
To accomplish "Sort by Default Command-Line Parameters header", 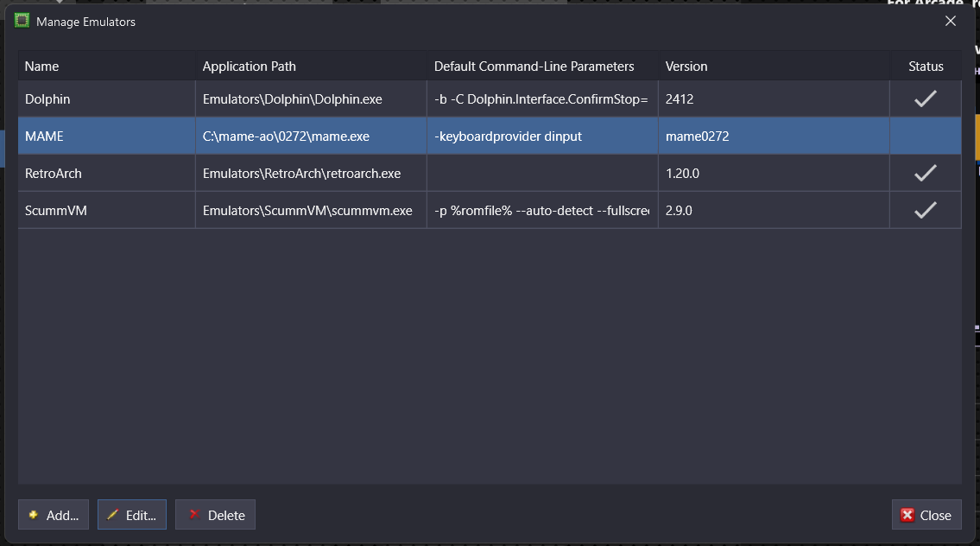I will [542, 67].
